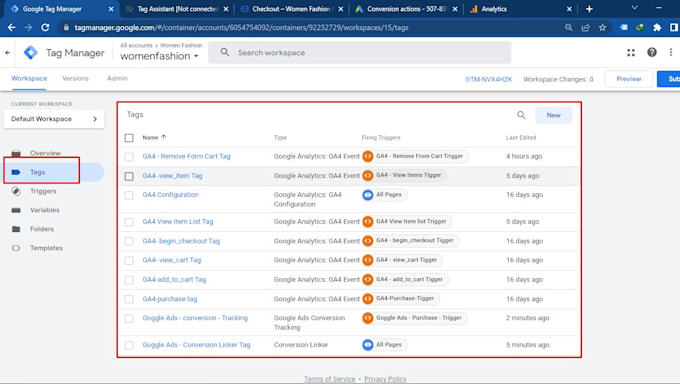Viewport: 680px width, 384px height.
Task: Open a new browser tab with plus icon
Action: pyautogui.click(x=589, y=9)
